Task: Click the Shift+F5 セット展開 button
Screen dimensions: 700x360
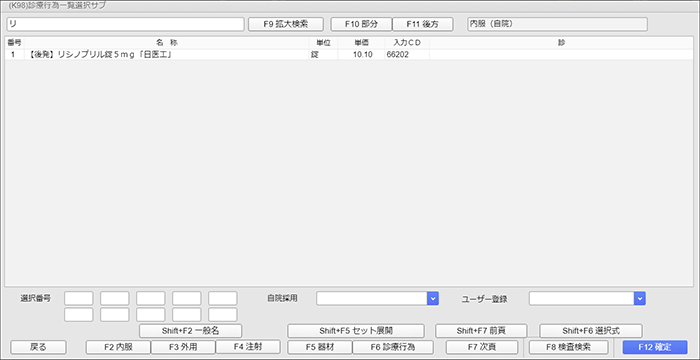Action: 356,331
